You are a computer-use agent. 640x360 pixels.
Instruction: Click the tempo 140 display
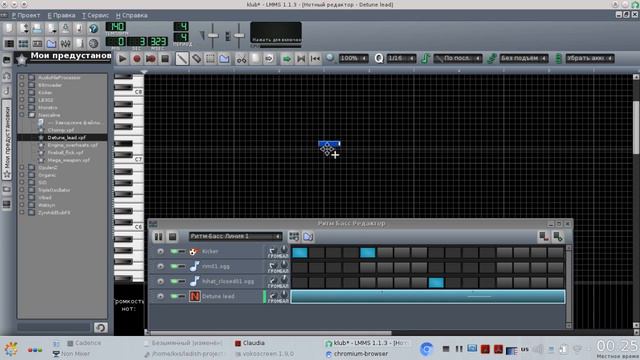[x=116, y=27]
